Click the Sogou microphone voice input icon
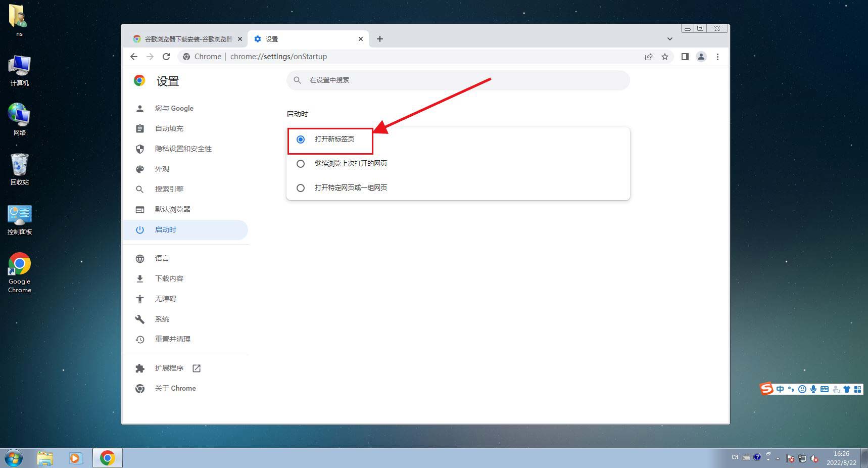Screen dimensions: 868x468 click(x=813, y=389)
